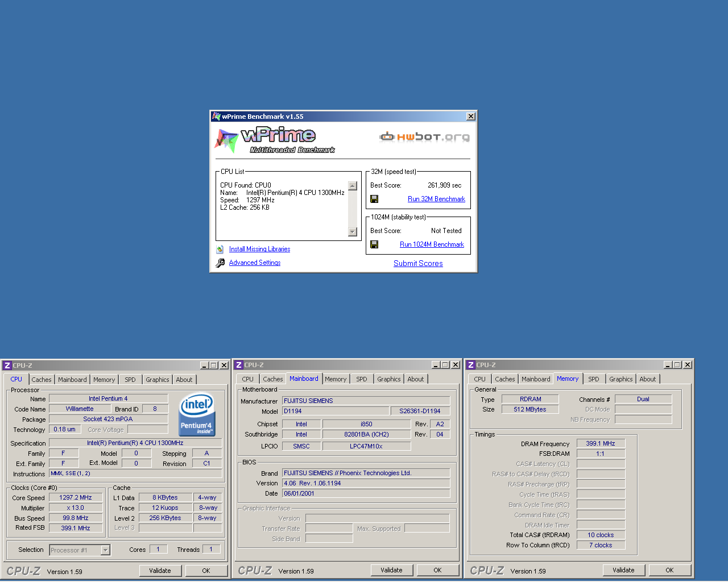Switch to Graphics tab in right CPU-Z window
Screen dimensions: 728x582
point(621,379)
